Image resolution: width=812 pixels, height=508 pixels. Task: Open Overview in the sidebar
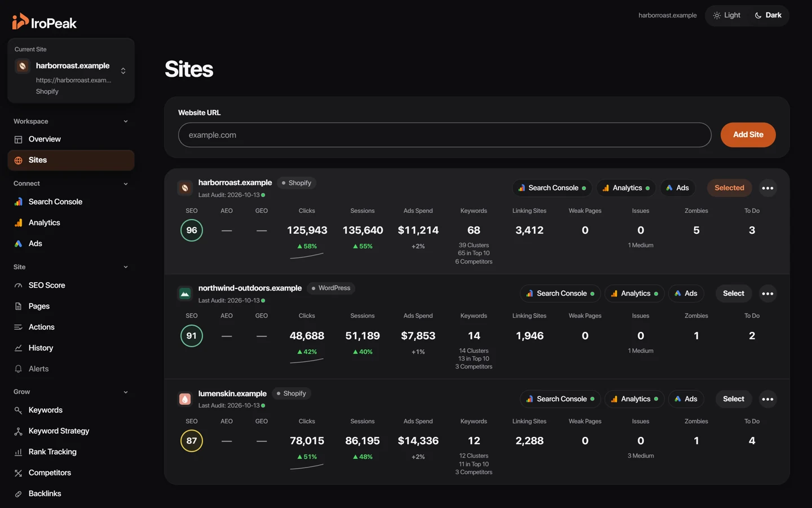coord(71,139)
